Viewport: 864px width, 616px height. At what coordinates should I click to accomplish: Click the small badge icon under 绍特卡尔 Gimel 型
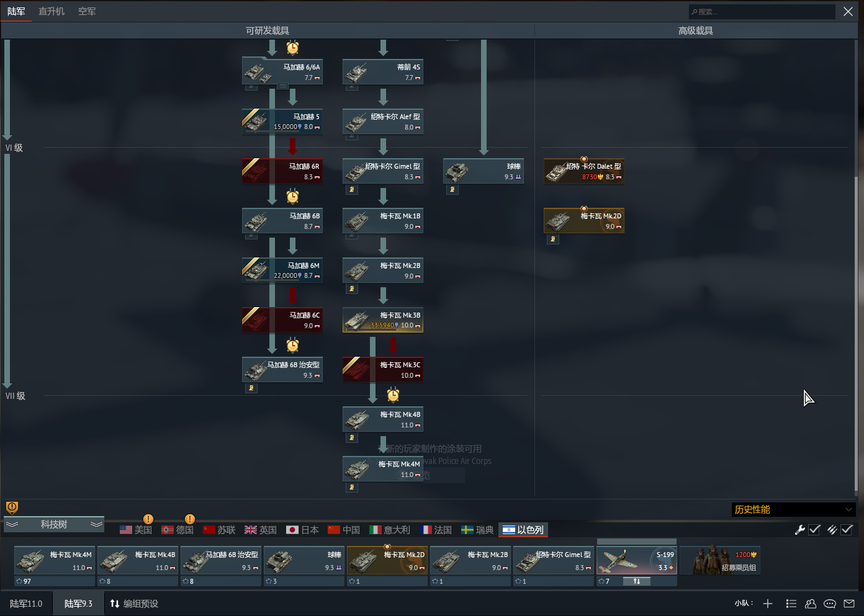pyautogui.click(x=352, y=189)
